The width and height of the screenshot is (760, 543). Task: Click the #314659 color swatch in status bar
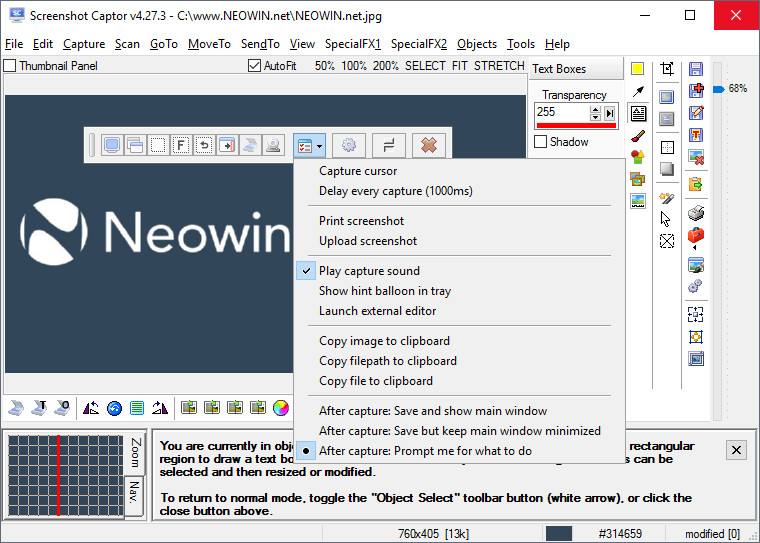(x=559, y=533)
